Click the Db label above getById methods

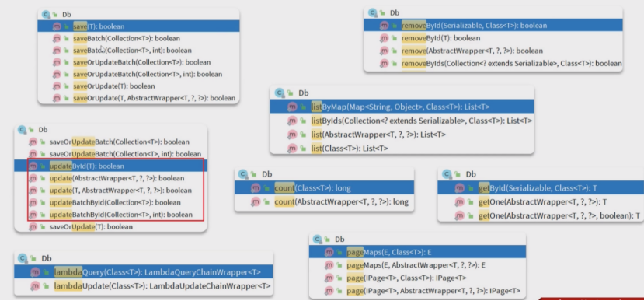[x=471, y=174]
